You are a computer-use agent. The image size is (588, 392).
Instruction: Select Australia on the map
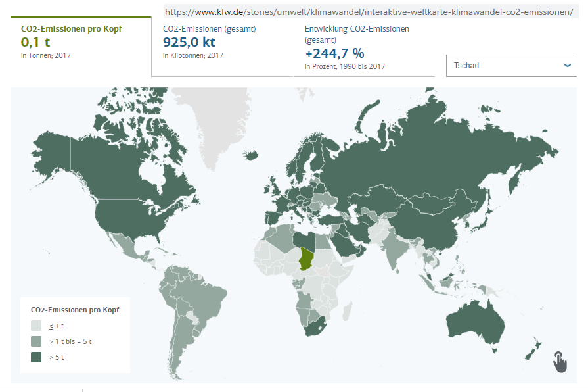[x=475, y=322]
